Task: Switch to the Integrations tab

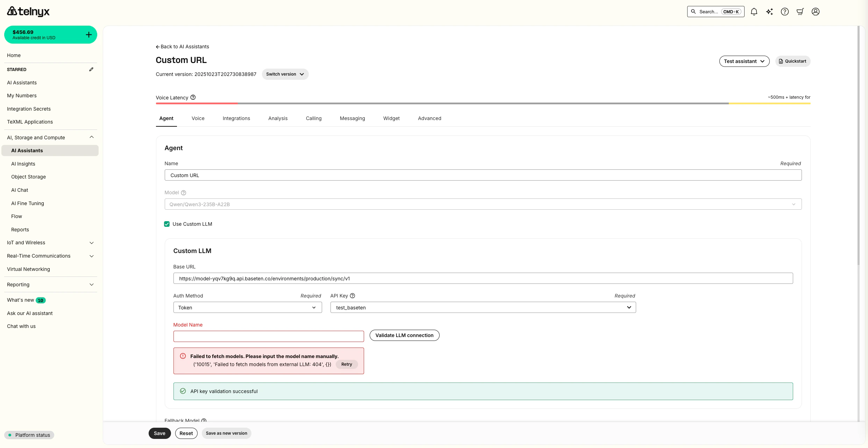Action: (236, 118)
